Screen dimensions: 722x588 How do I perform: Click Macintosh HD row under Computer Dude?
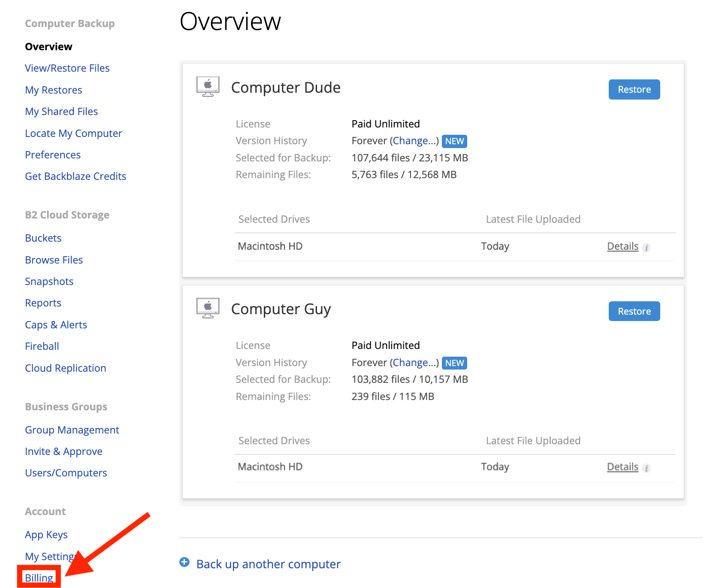(x=454, y=247)
